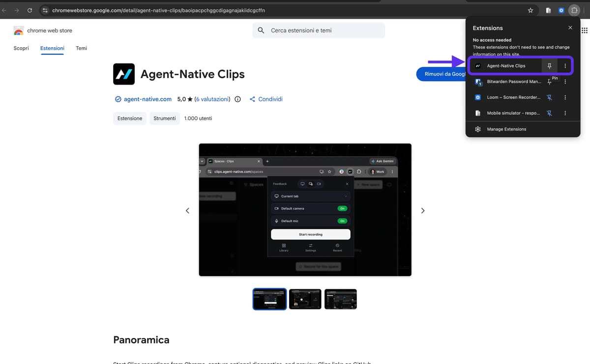Open the Google apps grid
590x364 pixels.
tap(585, 30)
